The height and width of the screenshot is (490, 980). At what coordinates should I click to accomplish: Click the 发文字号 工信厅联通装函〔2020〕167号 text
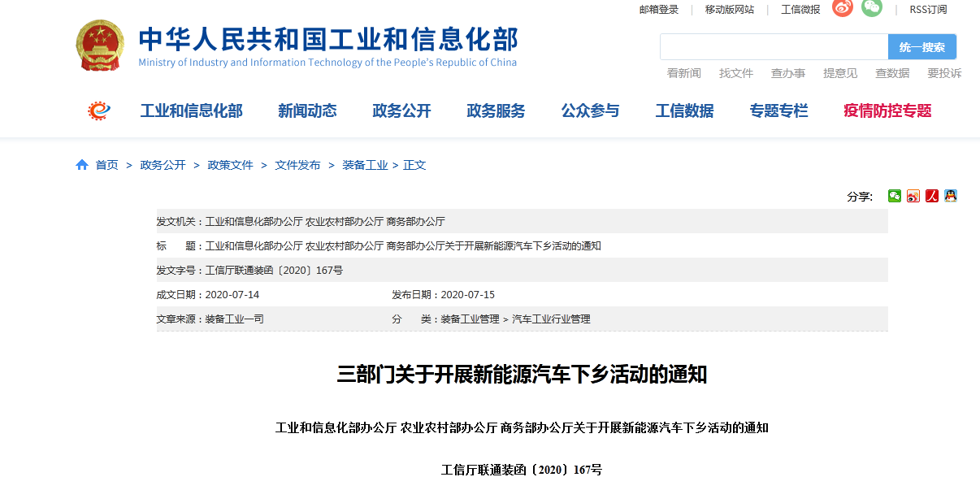[249, 271]
